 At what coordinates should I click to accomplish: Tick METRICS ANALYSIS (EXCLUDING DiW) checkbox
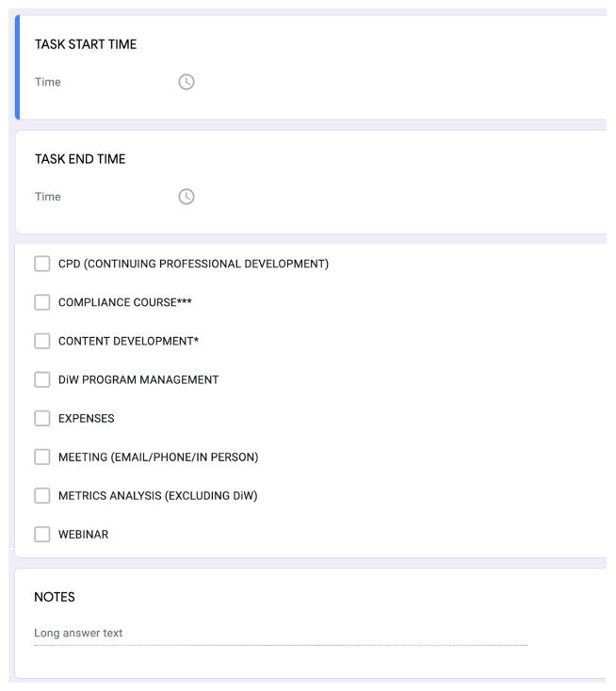[x=42, y=495]
